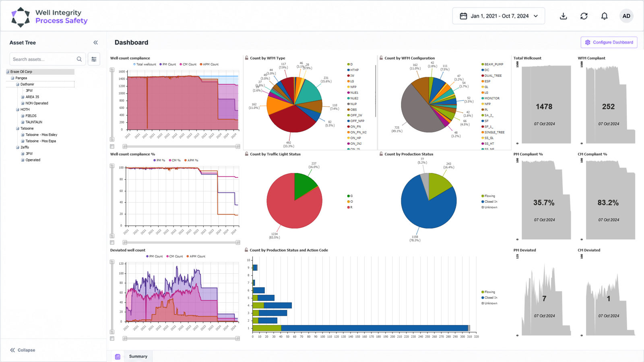Open the asset filter settings icon
Image resolution: width=644 pixels, height=362 pixels.
pyautogui.click(x=94, y=59)
